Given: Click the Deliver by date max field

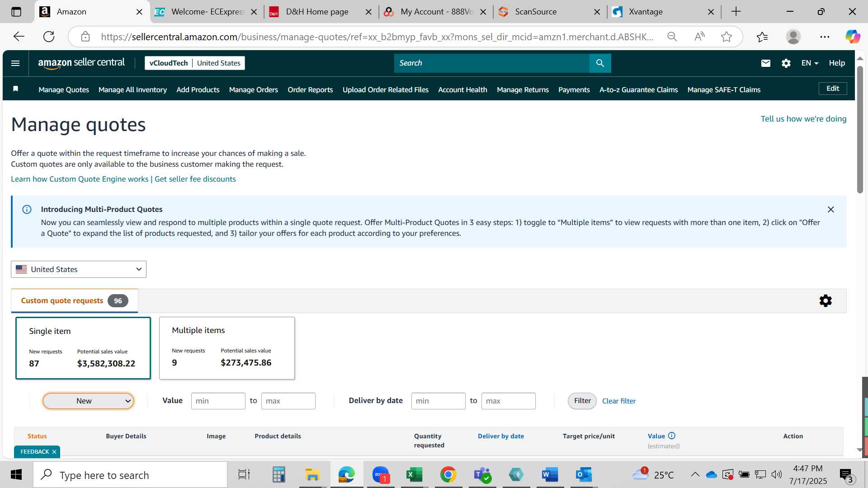Looking at the screenshot, I should (509, 401).
